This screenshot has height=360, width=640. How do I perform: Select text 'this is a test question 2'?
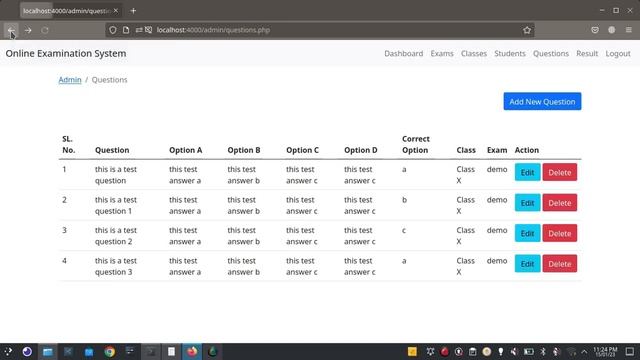[x=116, y=236]
